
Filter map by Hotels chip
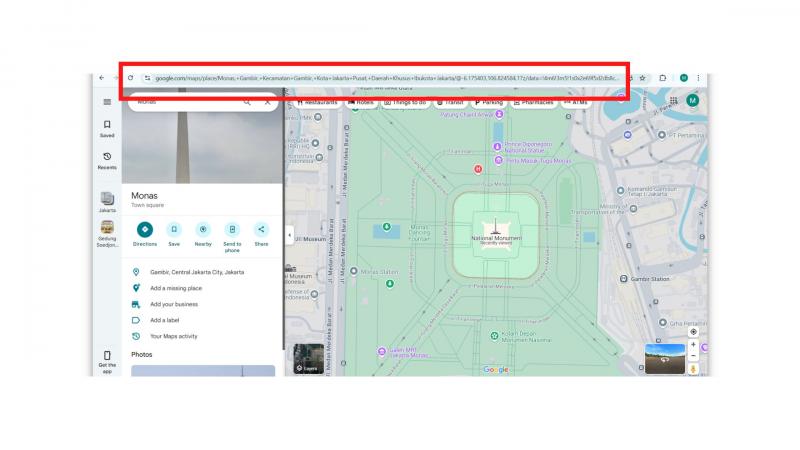361,103
